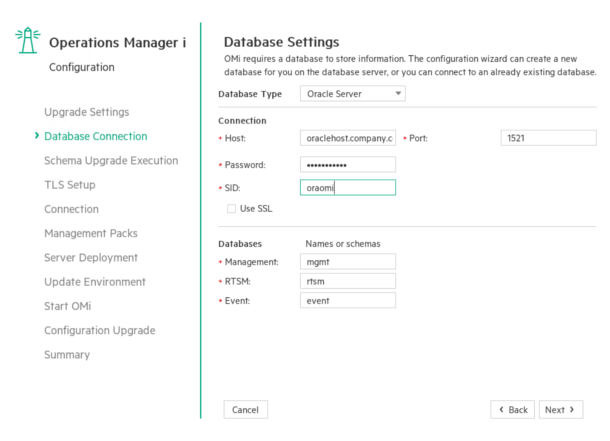The height and width of the screenshot is (441, 610).
Task: Go to the Server Deployment step
Action: point(91,257)
